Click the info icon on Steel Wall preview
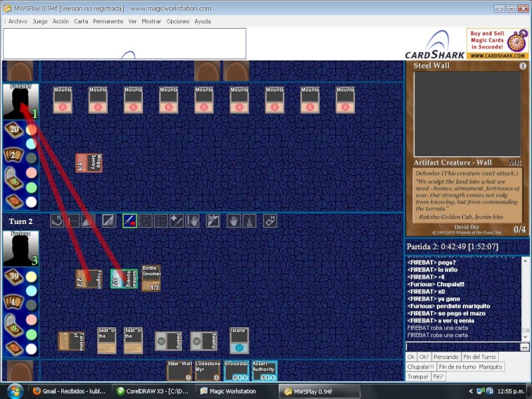532x399 pixels. tap(523, 66)
